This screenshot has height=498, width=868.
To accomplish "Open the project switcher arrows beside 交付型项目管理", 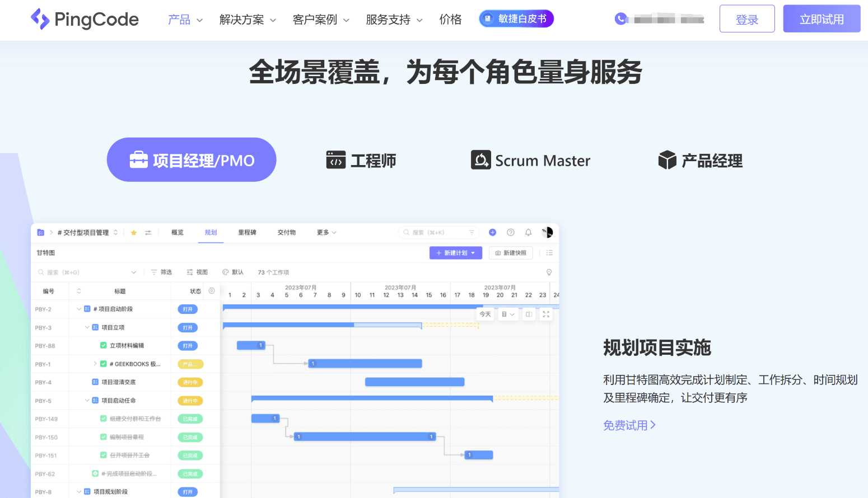I will [x=116, y=233].
